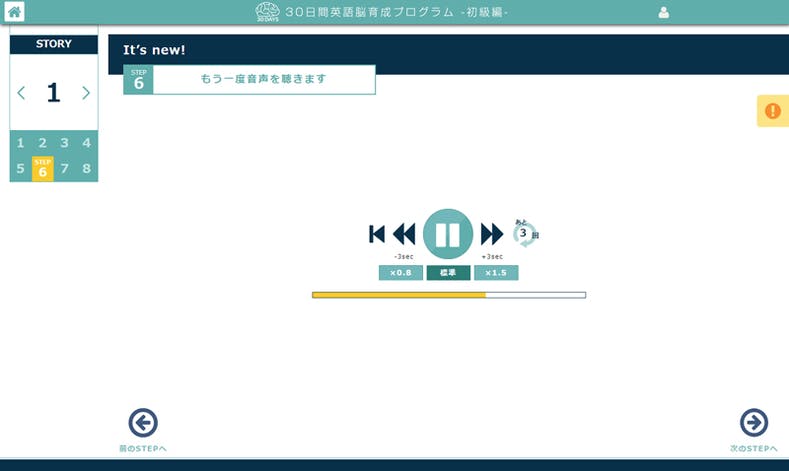Set playback speed to ×1.5
This screenshot has width=789, height=471.
click(x=496, y=273)
